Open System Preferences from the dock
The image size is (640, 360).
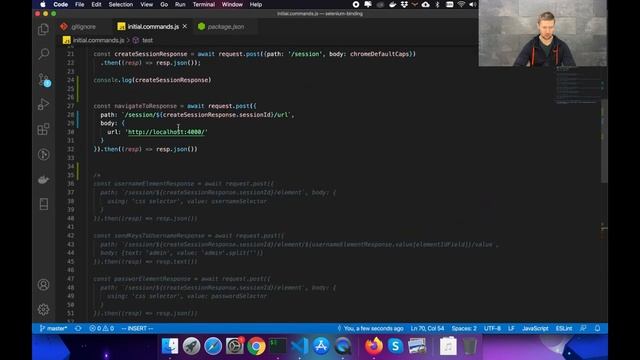[x=235, y=346]
